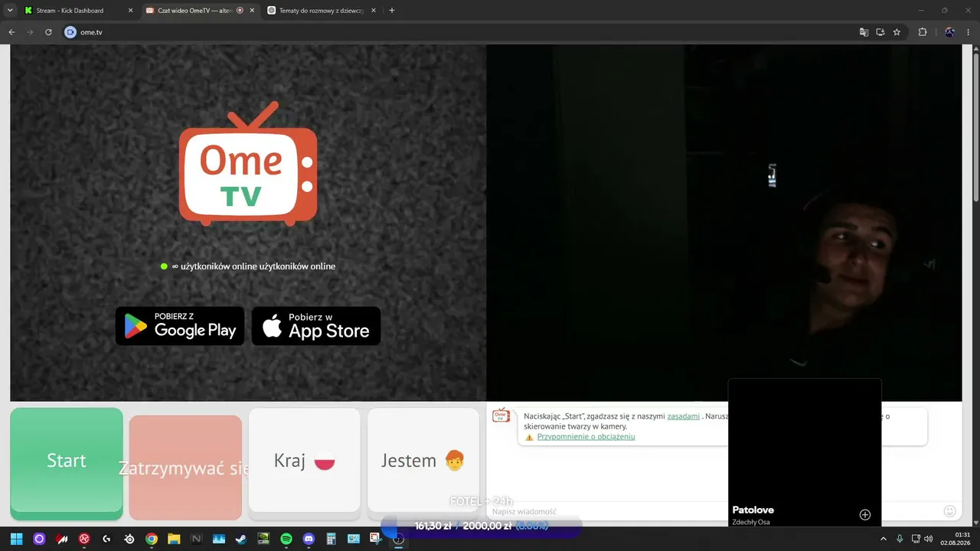The image size is (980, 551).
Task: Click the microphone icon in the system tray
Action: [x=900, y=539]
